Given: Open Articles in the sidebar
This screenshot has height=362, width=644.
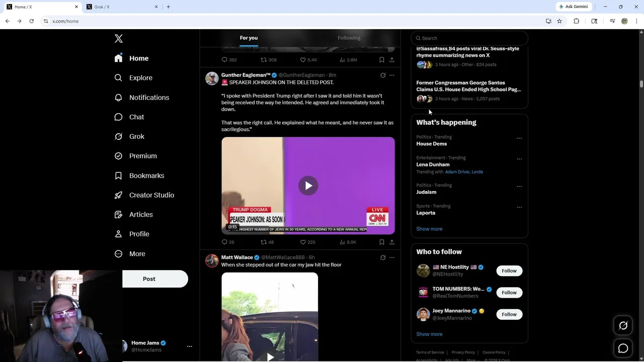Looking at the screenshot, I should click(x=133, y=214).
